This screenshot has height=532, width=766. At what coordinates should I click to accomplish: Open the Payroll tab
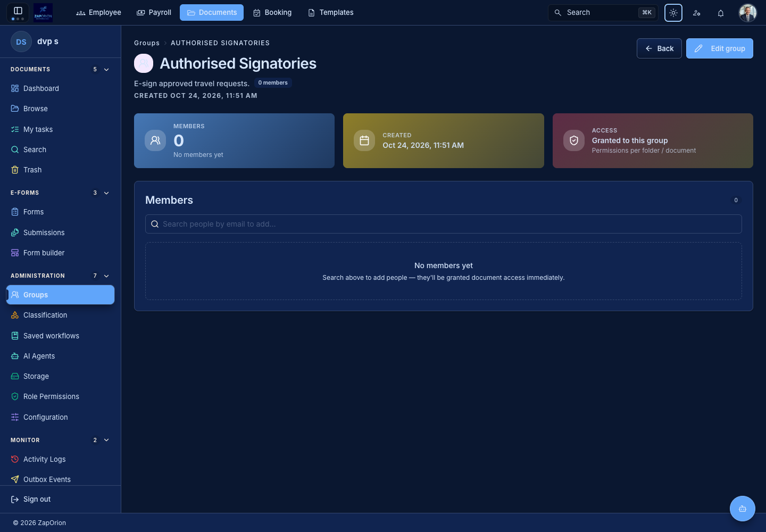point(154,12)
